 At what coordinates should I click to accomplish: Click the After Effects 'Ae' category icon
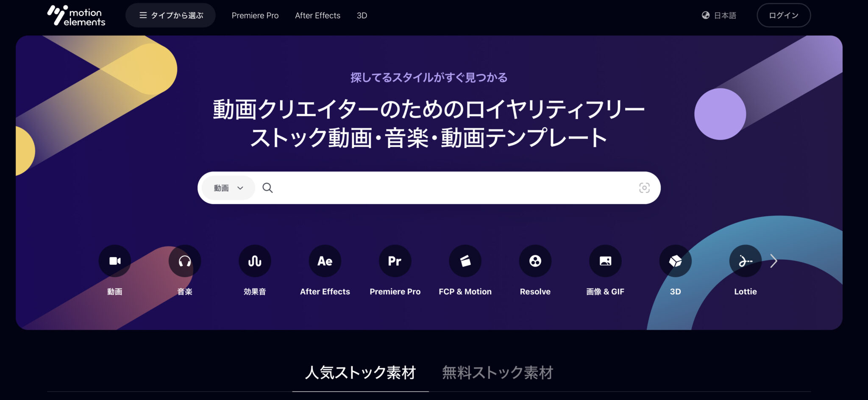coord(325,261)
